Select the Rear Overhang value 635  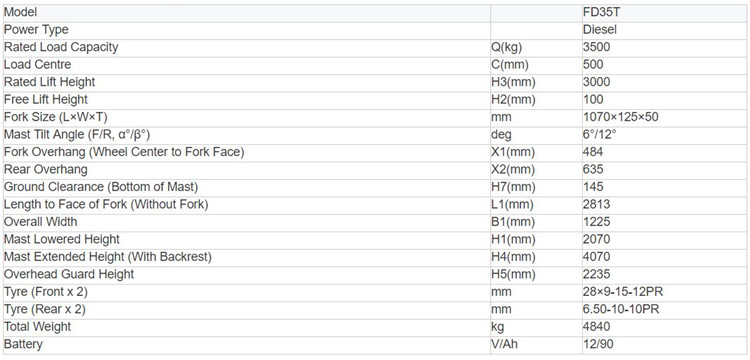pos(593,169)
